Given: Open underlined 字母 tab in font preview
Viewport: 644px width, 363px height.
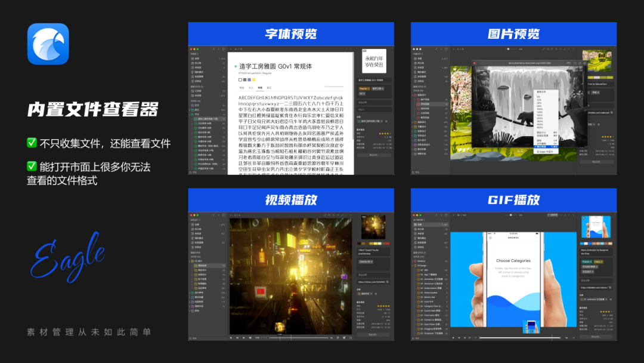Looking at the screenshot, I should [260, 88].
